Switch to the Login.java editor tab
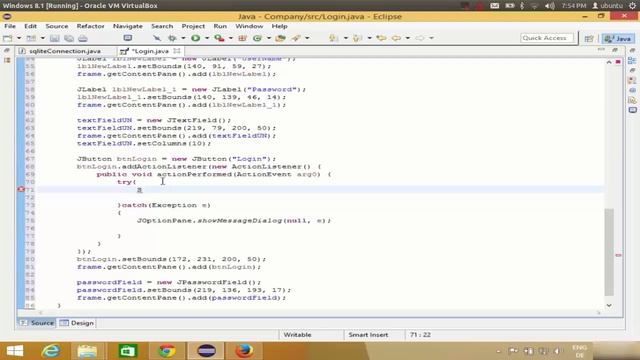Image resolution: width=640 pixels, height=360 pixels. (150, 51)
